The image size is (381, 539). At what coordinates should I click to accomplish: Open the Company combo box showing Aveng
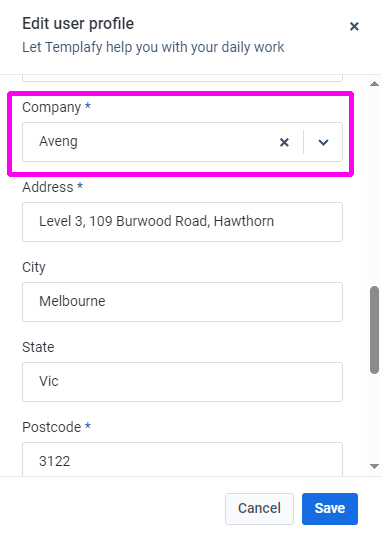click(x=182, y=142)
